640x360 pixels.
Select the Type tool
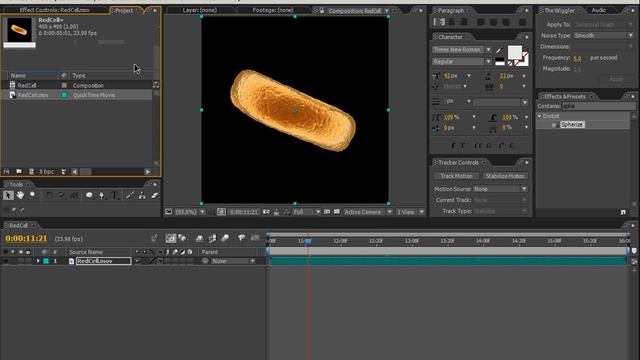[x=116, y=196]
